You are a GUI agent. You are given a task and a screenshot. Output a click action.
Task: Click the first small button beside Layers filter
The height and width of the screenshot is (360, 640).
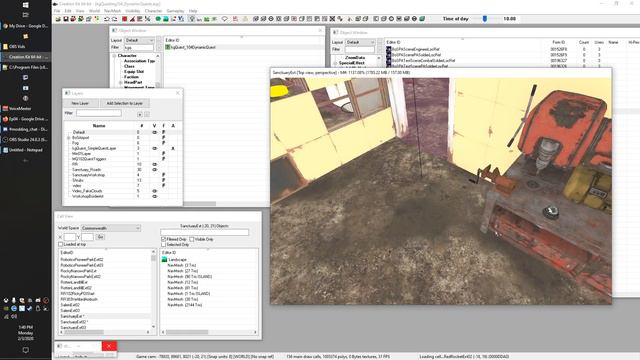coord(140,114)
